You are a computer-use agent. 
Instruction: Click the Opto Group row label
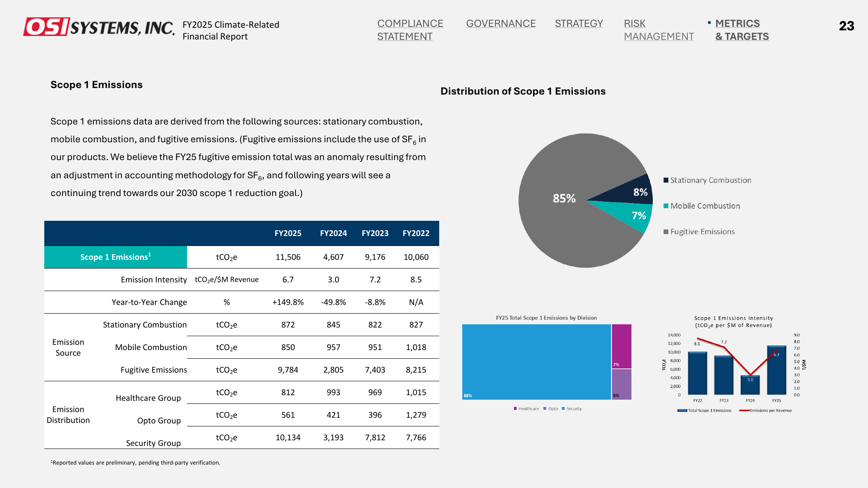(x=159, y=421)
